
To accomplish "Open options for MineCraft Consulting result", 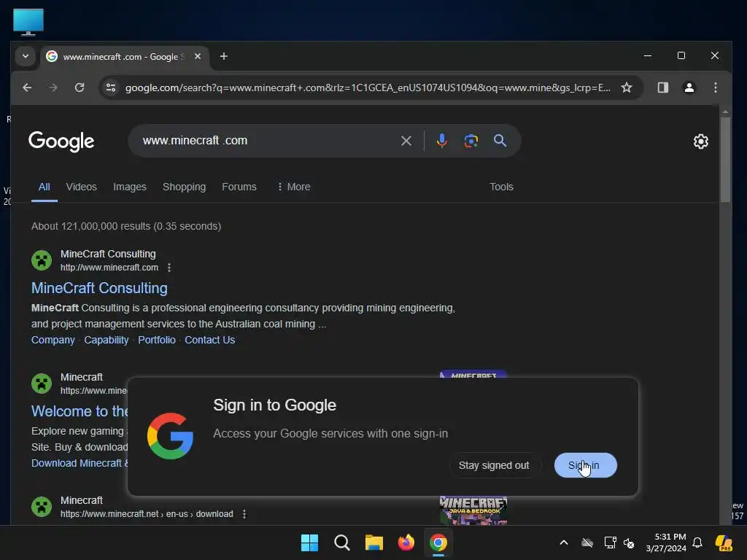I will (x=169, y=268).
